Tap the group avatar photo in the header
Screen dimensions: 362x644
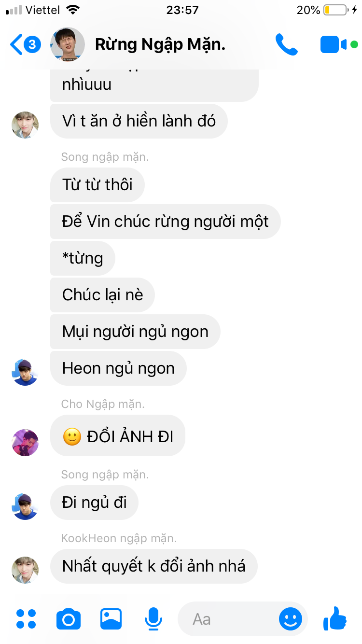(68, 44)
